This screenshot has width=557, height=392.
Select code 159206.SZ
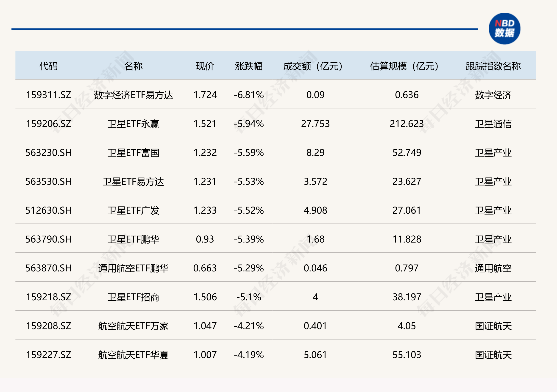48,124
